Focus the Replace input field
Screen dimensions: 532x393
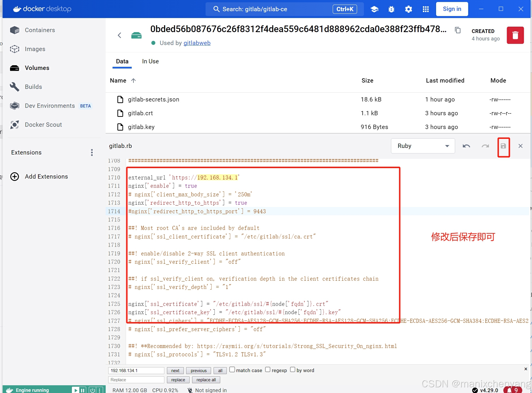pyautogui.click(x=136, y=380)
